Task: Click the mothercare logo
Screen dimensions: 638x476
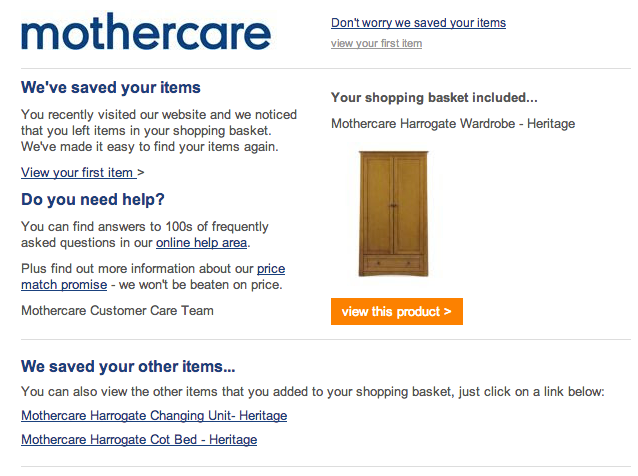Action: (x=146, y=32)
